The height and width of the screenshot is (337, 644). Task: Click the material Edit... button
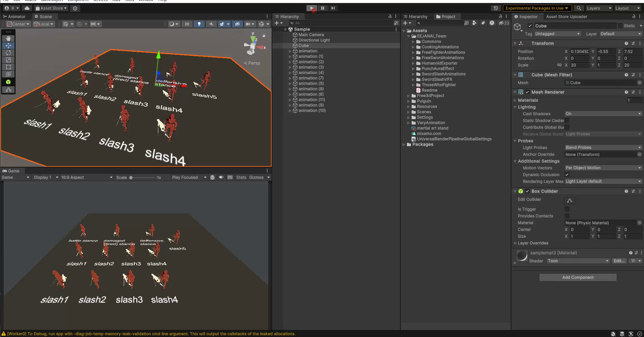coord(619,261)
